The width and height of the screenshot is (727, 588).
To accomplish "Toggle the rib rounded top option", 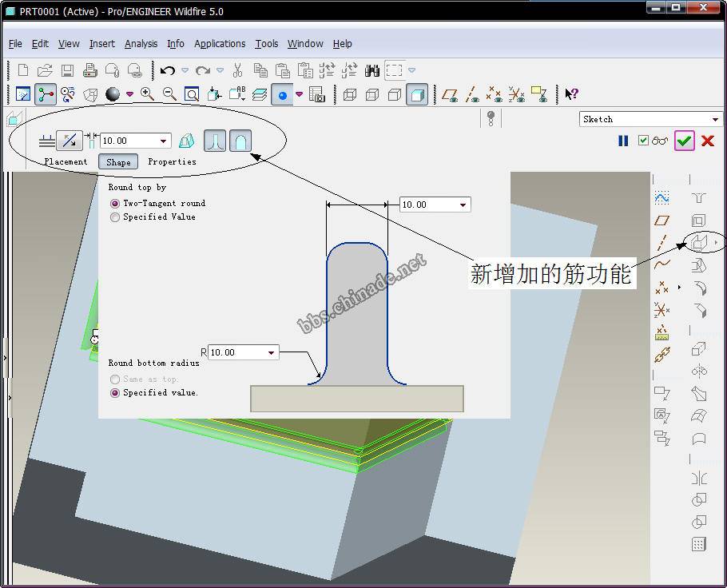I will [240, 140].
